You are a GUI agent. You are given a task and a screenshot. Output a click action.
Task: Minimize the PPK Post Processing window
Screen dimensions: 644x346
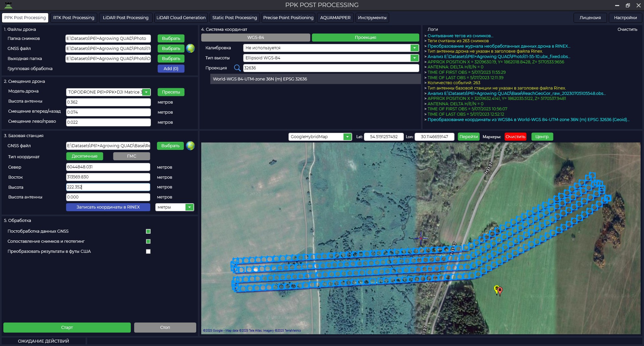[617, 5]
